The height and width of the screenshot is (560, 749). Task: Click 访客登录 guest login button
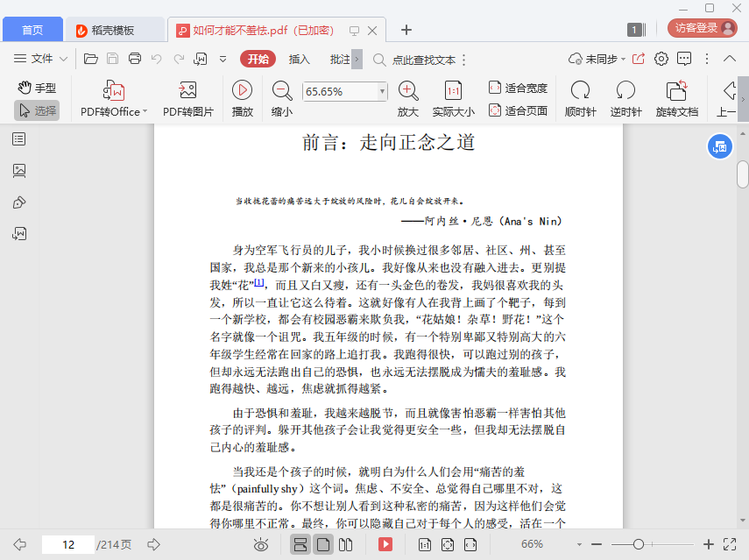click(x=702, y=28)
